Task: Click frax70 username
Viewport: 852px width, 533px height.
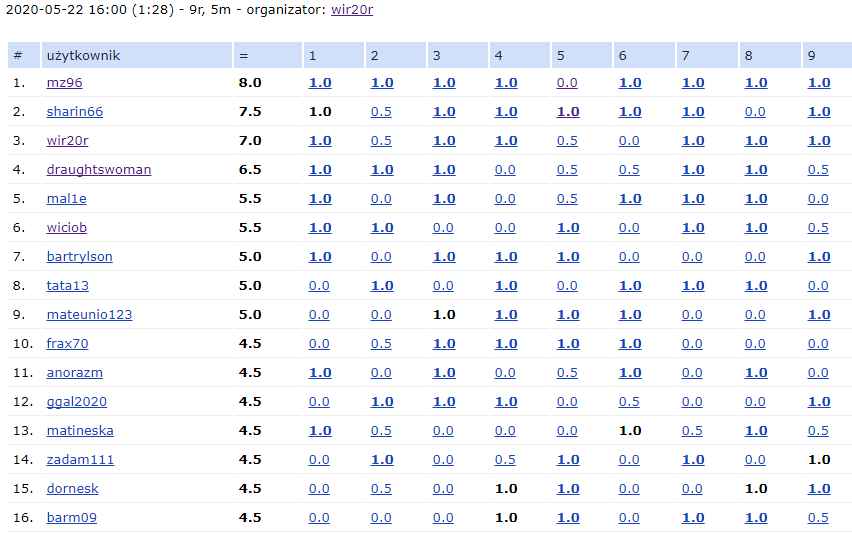Action: pyautogui.click(x=67, y=344)
